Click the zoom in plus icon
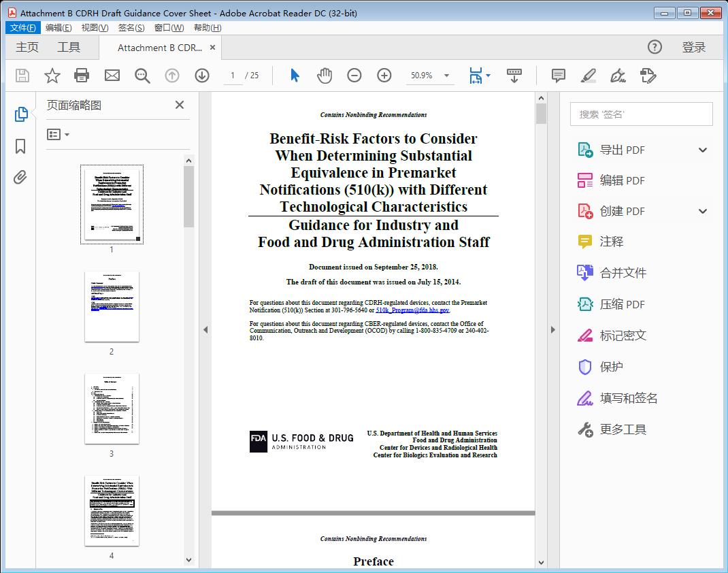Image resolution: width=728 pixels, height=573 pixels. (384, 76)
